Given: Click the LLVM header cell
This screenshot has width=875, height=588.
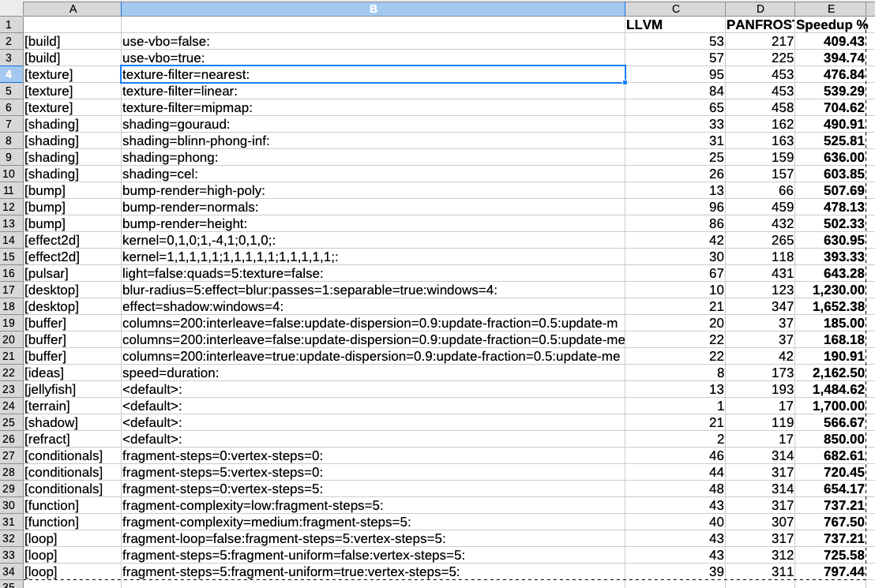Looking at the screenshot, I should pos(674,24).
